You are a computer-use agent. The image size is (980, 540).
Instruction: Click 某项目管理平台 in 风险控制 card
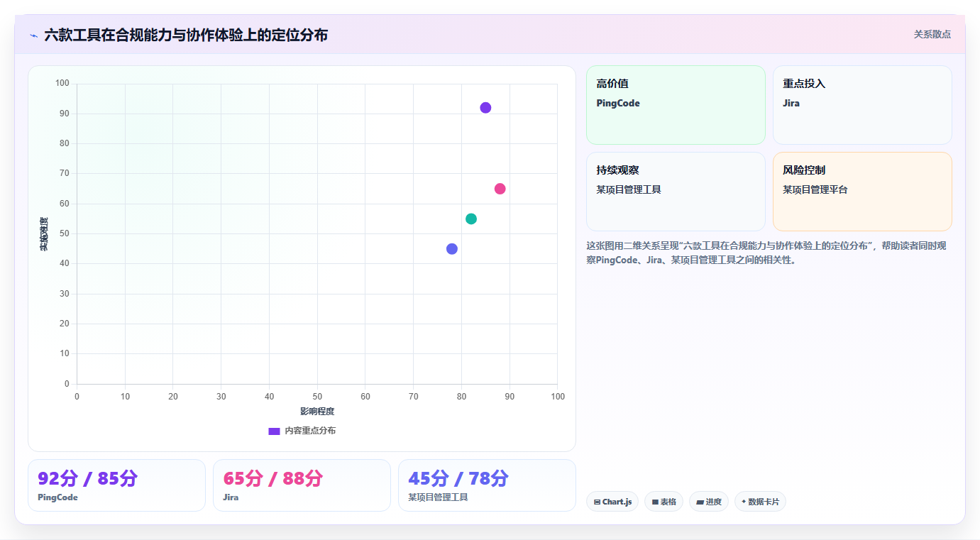pyautogui.click(x=815, y=189)
